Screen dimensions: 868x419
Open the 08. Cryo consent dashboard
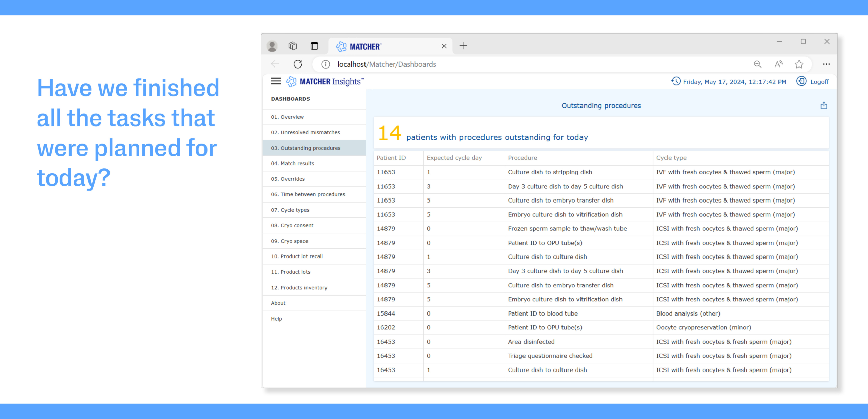point(314,225)
